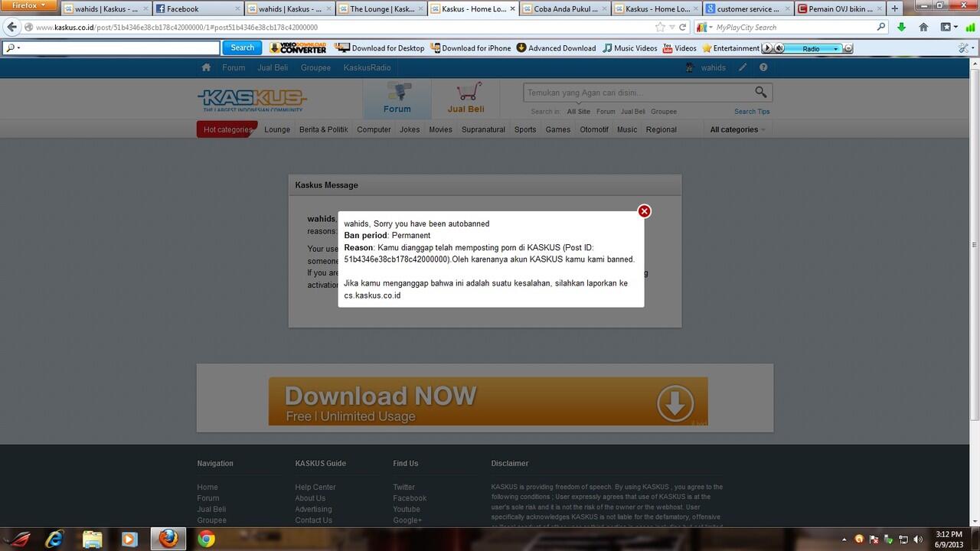Click the browser back arrow
The image size is (980, 551).
[11, 27]
